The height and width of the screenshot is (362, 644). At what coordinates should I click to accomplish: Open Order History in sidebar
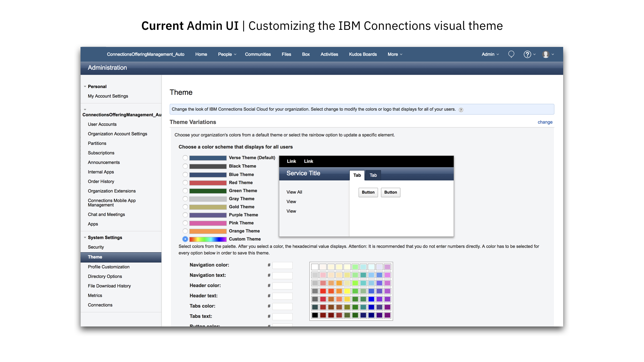point(101,182)
